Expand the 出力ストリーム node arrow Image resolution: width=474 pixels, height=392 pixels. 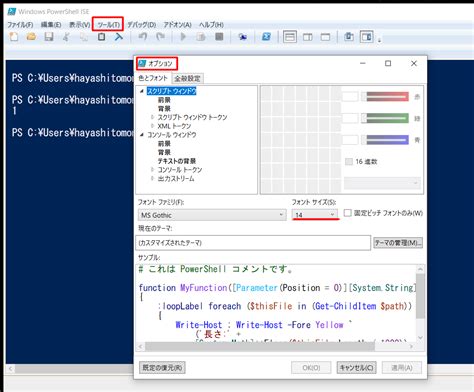(x=152, y=178)
